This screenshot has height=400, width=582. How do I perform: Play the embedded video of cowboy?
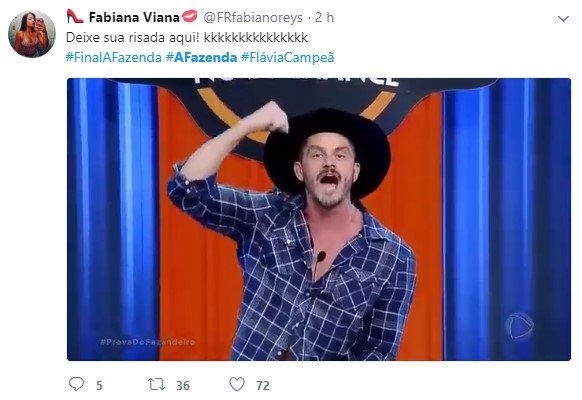coord(319,219)
